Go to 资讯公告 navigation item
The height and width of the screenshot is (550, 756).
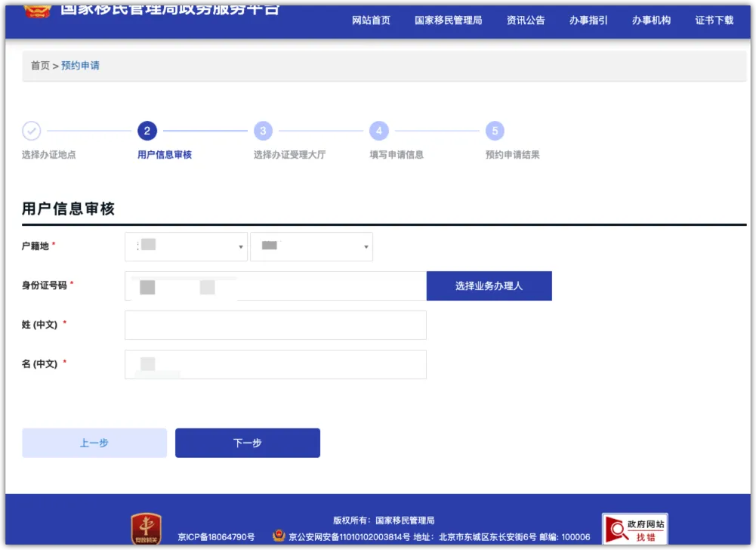[526, 20]
